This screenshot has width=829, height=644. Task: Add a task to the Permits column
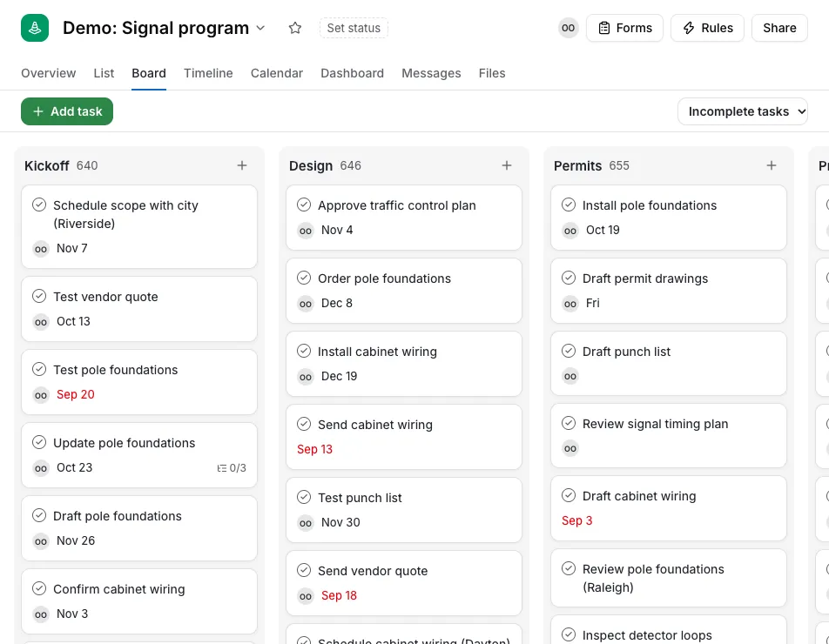click(x=772, y=165)
